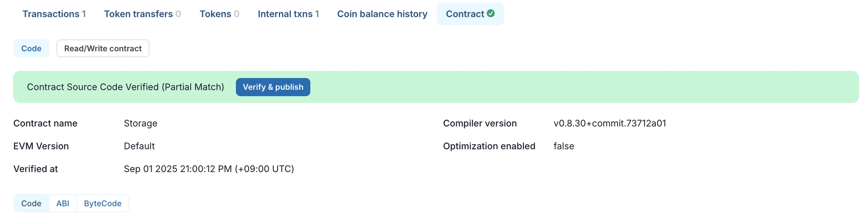The width and height of the screenshot is (868, 218).
Task: Select the lower Code sub-tab
Action: pos(31,203)
